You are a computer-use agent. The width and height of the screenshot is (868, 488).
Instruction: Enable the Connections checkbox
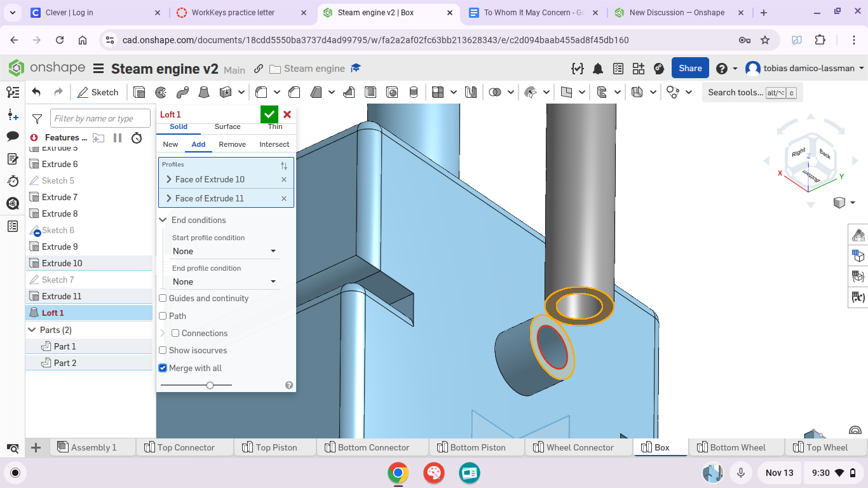tap(175, 333)
